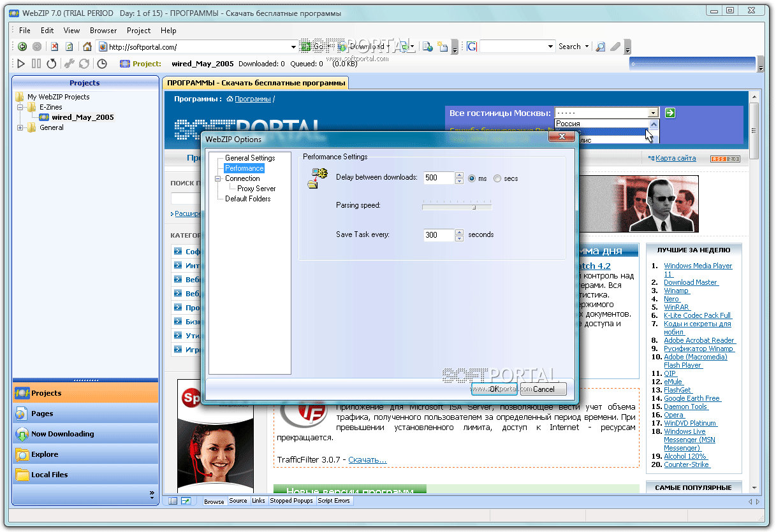Select Россия in hotels dropdown list
The width and height of the screenshot is (776, 532).
click(x=602, y=124)
